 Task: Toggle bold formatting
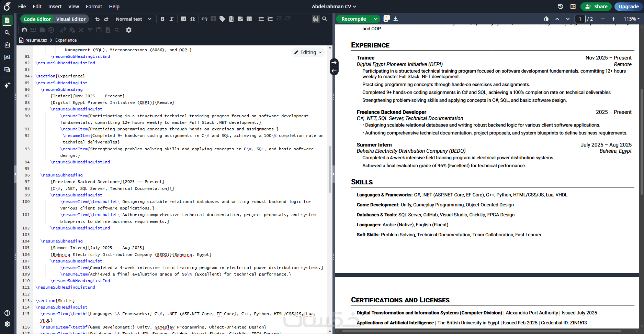tap(162, 19)
